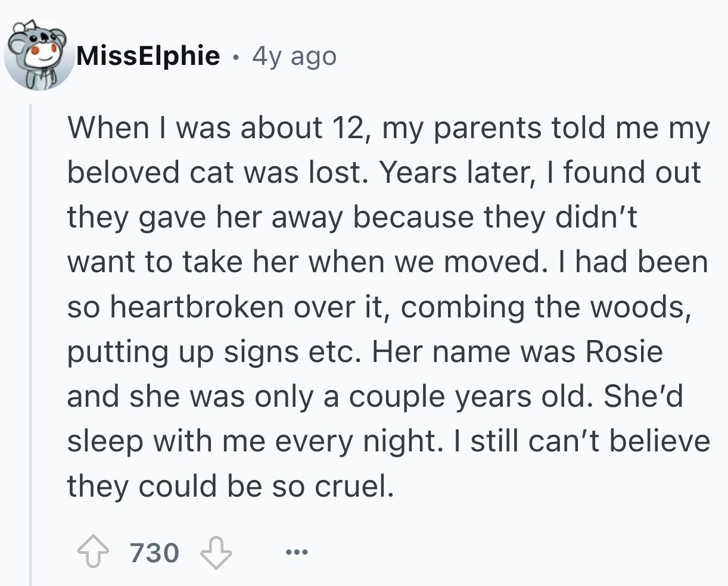
Task: Click the first line 'When I was about 12'
Action: click(389, 128)
